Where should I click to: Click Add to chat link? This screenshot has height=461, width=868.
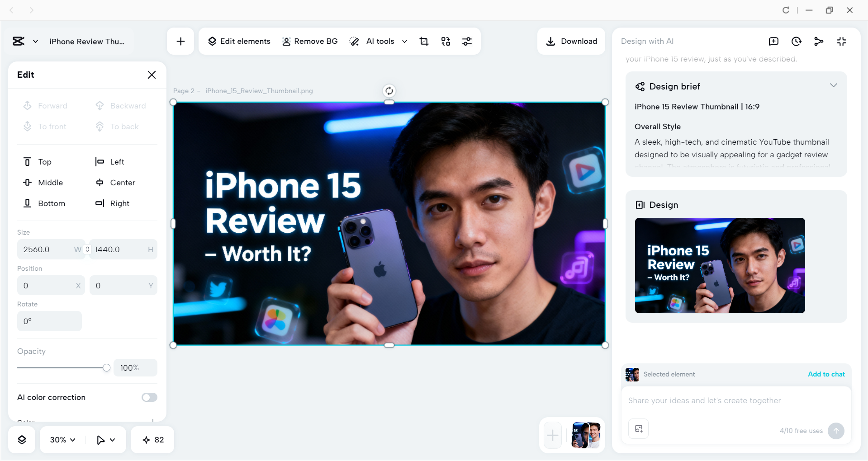click(x=826, y=374)
